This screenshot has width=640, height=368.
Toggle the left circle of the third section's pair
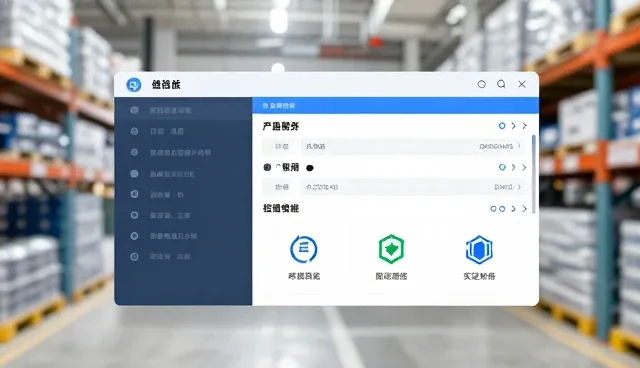[493, 209]
